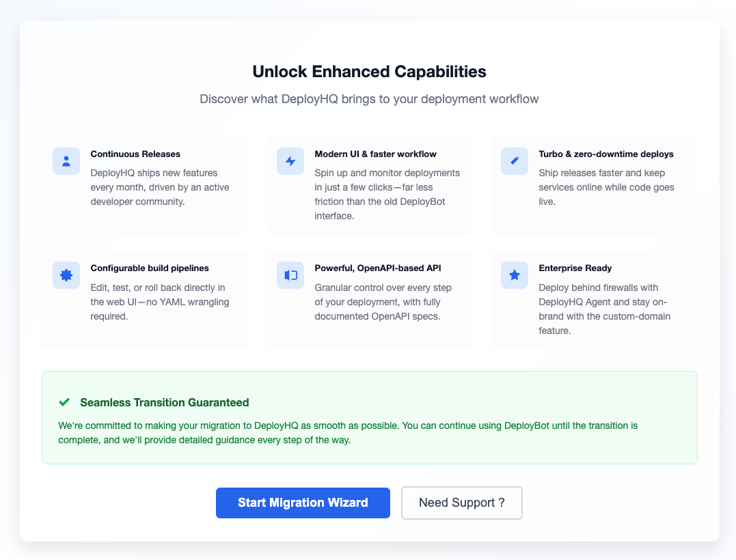The width and height of the screenshot is (736, 560).
Task: Click the YAML wrangling description text
Action: pyautogui.click(x=159, y=302)
